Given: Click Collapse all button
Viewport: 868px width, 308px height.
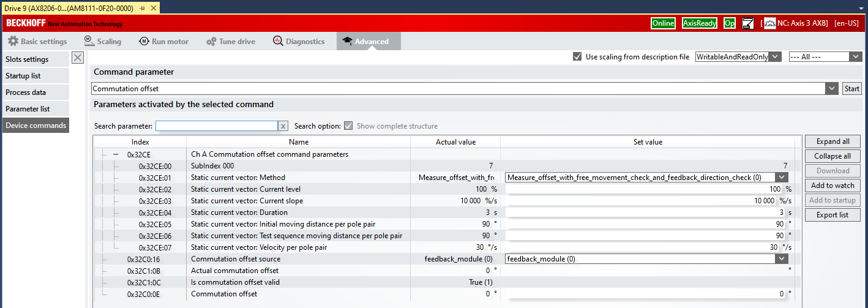Looking at the screenshot, I should 832,156.
